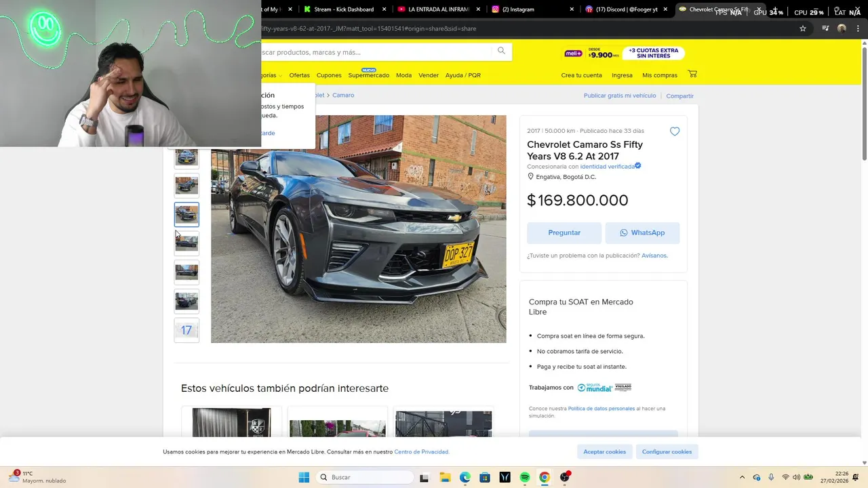Close the Kick Dashboard browser tab
868x488 pixels.
(x=384, y=9)
